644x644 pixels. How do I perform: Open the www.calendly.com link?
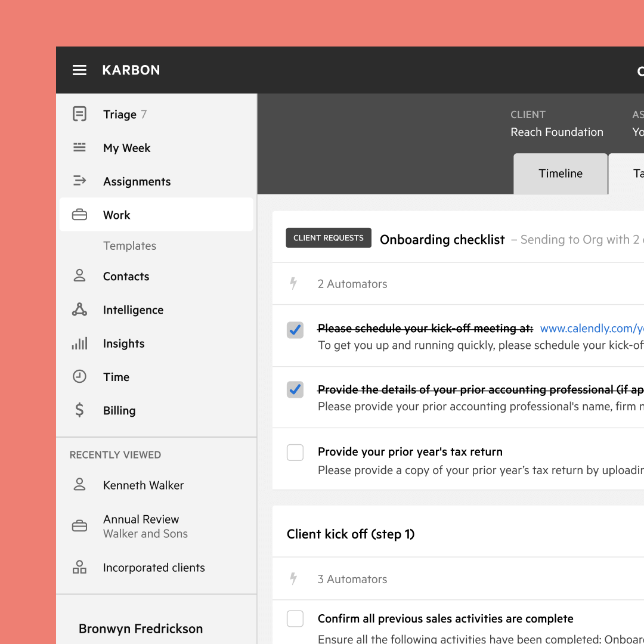click(x=591, y=329)
